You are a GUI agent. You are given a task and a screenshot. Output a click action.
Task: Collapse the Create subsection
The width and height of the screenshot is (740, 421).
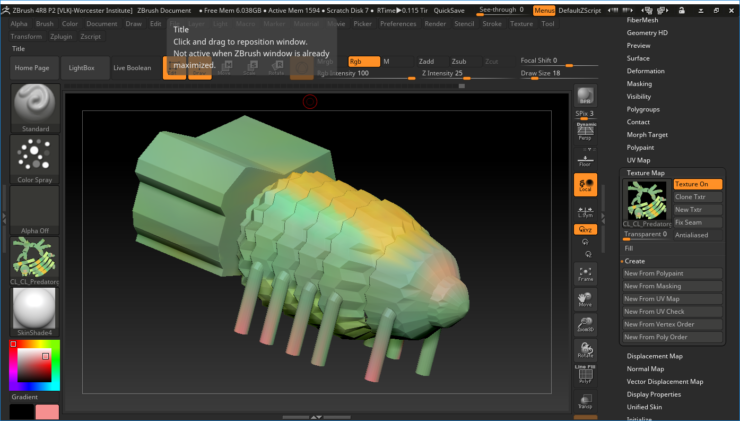tap(635, 261)
